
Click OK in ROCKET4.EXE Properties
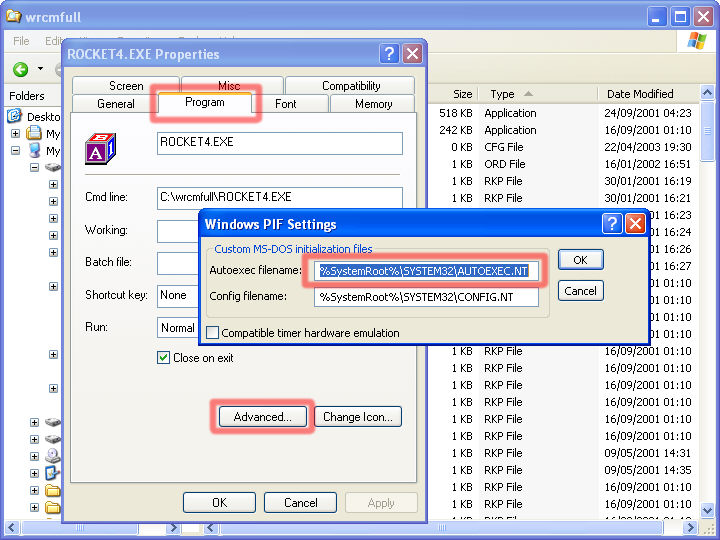[x=219, y=503]
